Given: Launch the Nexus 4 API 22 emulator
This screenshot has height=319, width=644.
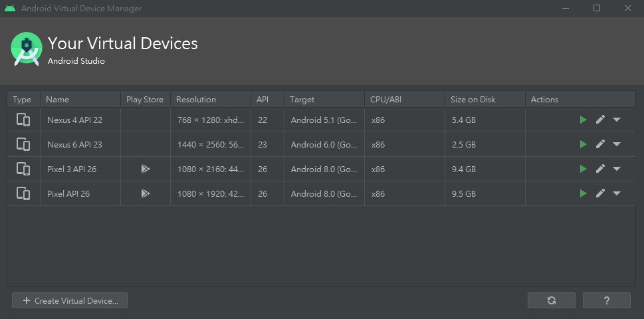Looking at the screenshot, I should [583, 120].
